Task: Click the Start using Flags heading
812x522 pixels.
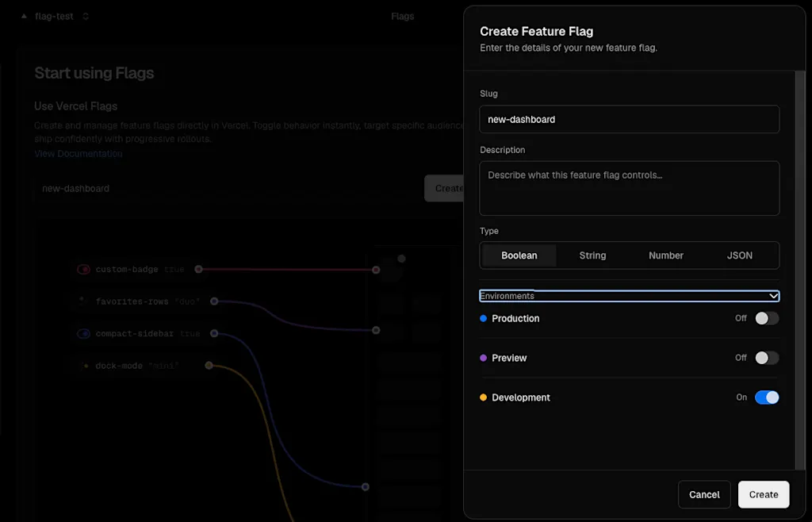Action: pos(94,73)
